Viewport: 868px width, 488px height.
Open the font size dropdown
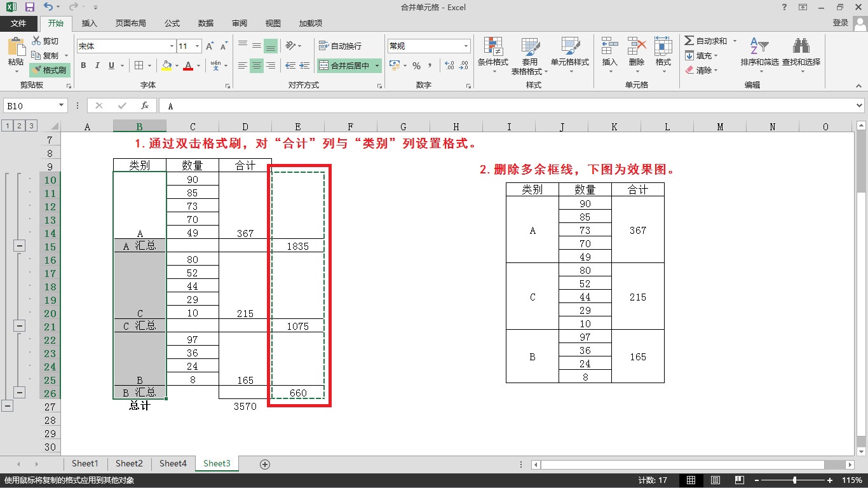point(198,46)
